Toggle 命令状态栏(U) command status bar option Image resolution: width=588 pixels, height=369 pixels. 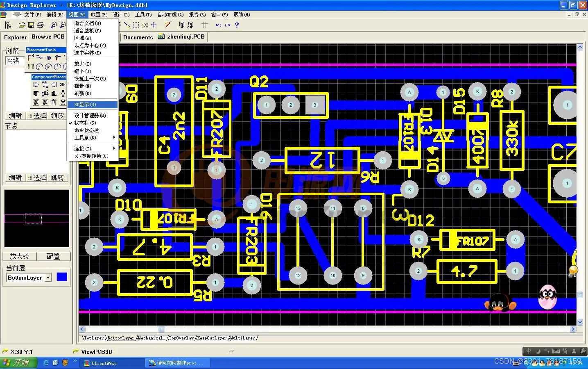[87, 130]
